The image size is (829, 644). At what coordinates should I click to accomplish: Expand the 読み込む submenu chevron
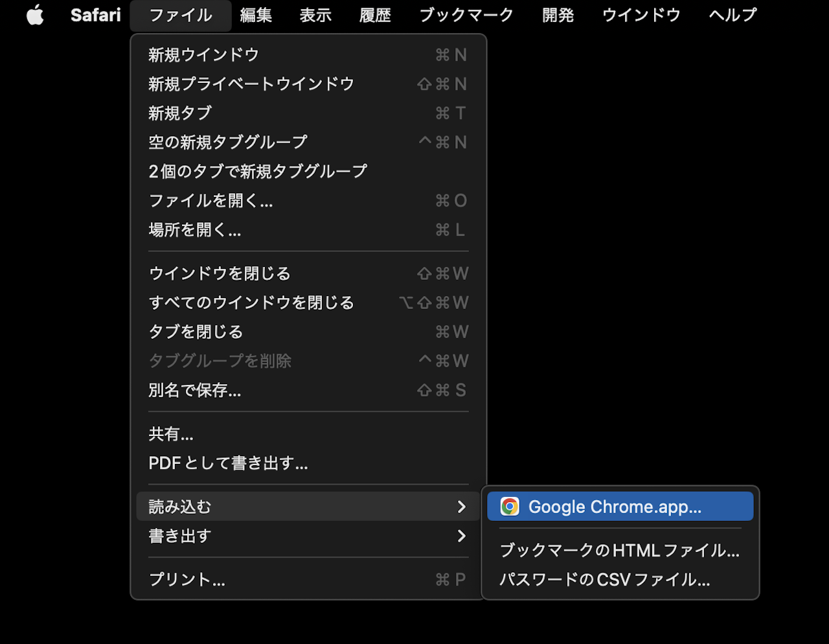pyautogui.click(x=461, y=507)
